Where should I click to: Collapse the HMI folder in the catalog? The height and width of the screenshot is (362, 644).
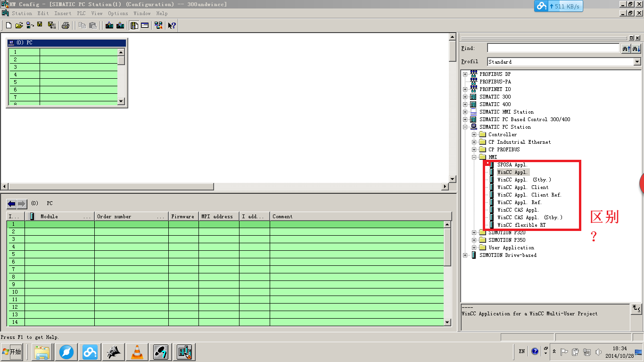click(x=474, y=157)
